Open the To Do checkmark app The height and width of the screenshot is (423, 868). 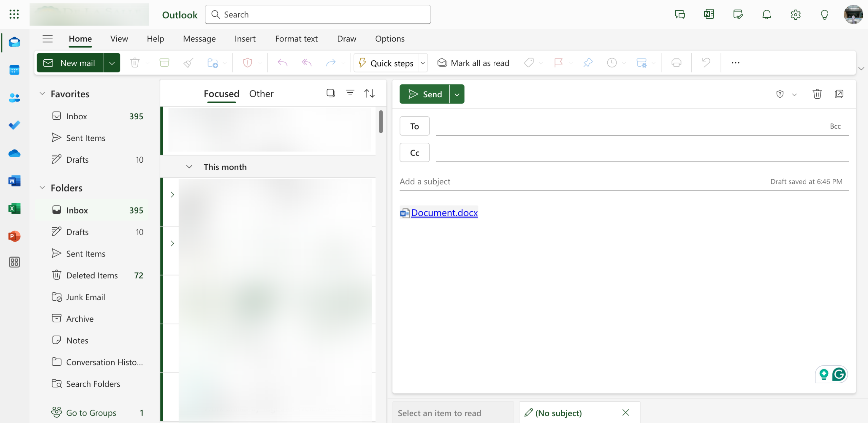tap(14, 125)
